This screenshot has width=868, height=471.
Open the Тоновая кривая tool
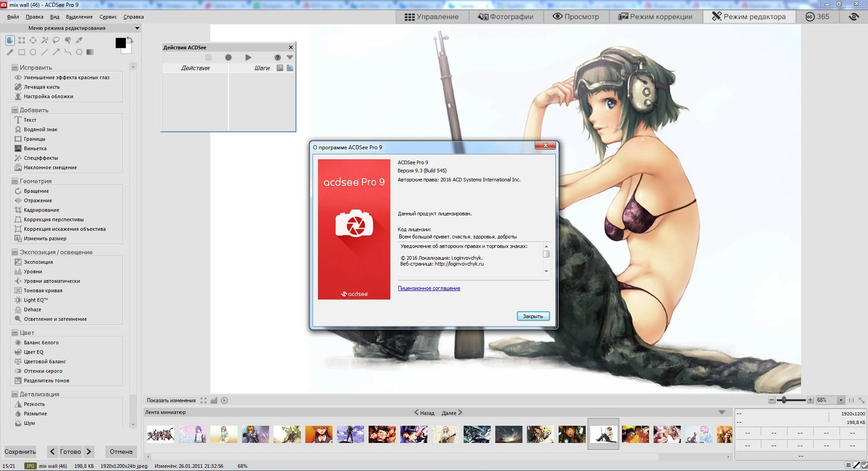click(x=43, y=290)
